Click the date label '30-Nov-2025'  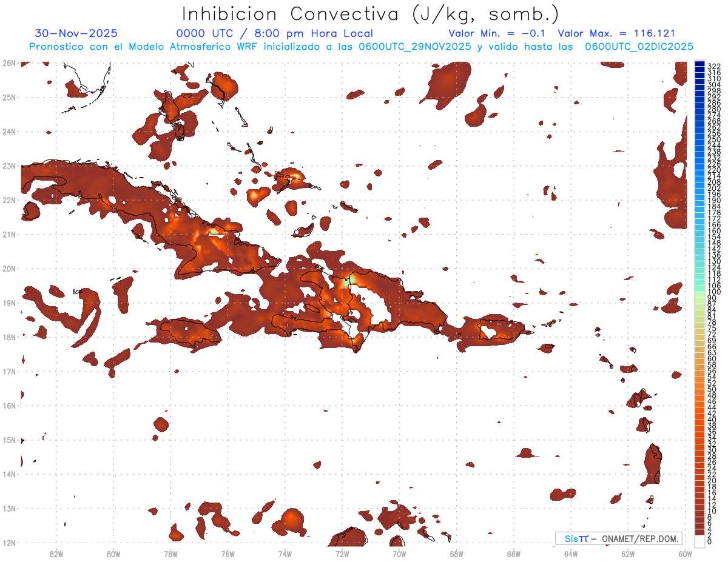(76, 33)
